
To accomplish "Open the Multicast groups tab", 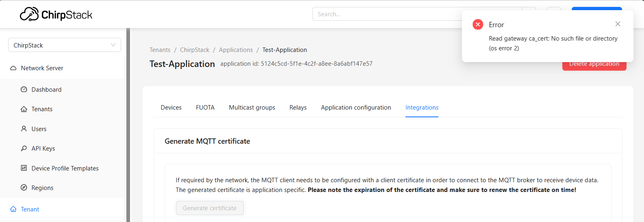I will tap(252, 108).
